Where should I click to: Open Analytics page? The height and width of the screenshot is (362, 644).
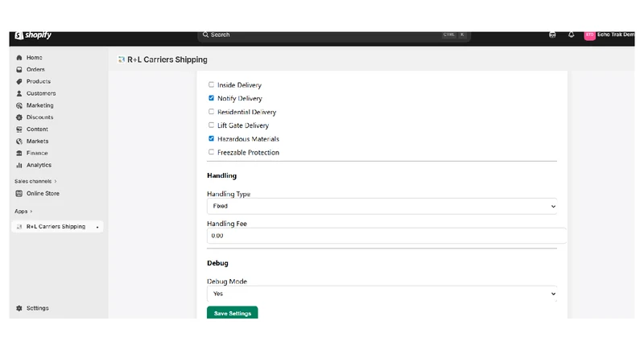[39, 165]
